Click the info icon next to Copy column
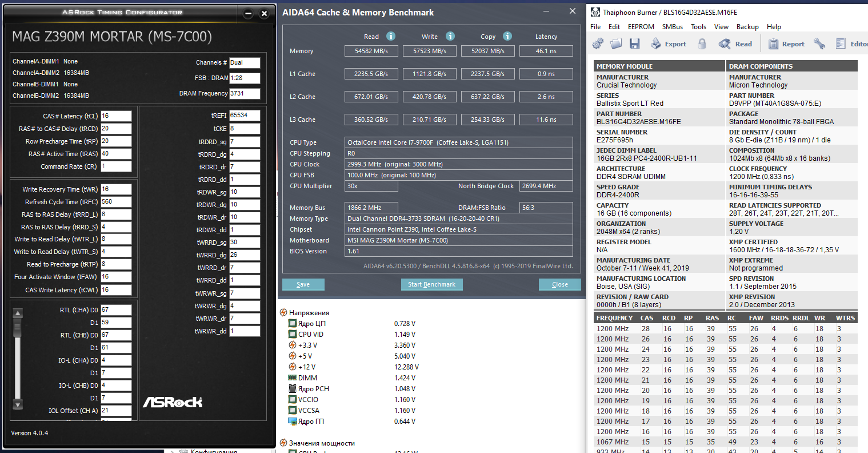This screenshot has width=868, height=453. [x=507, y=36]
